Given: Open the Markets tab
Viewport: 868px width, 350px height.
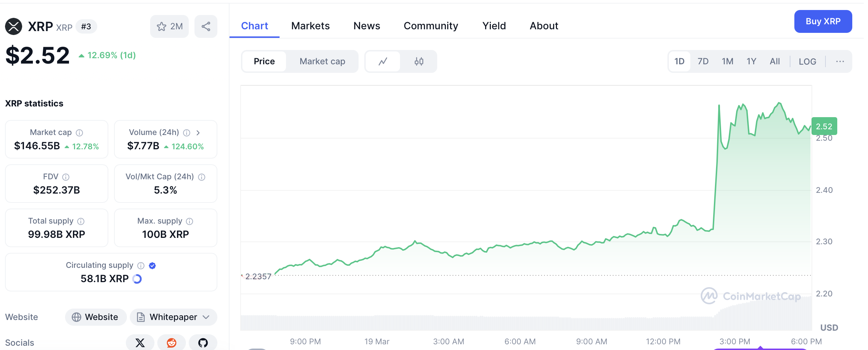Looking at the screenshot, I should (x=310, y=26).
